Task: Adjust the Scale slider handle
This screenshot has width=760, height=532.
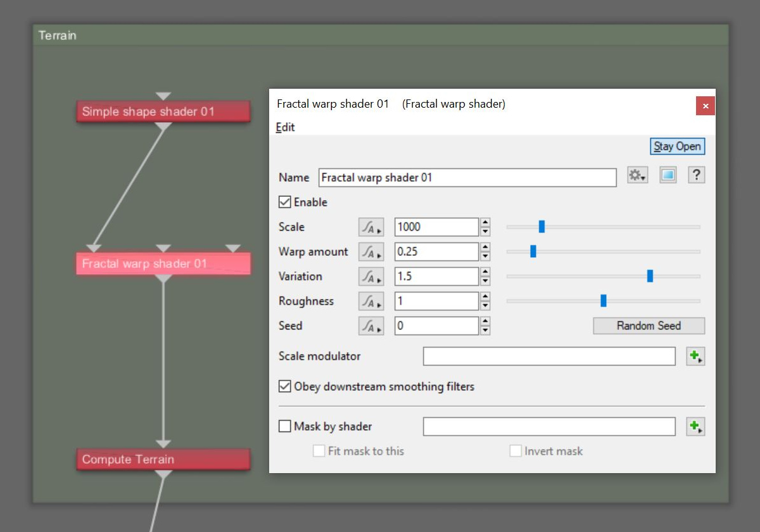Action: coord(541,227)
